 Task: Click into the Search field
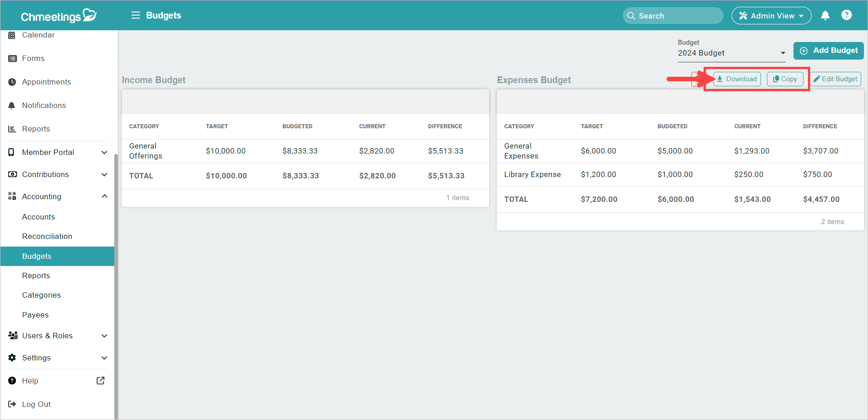(673, 16)
